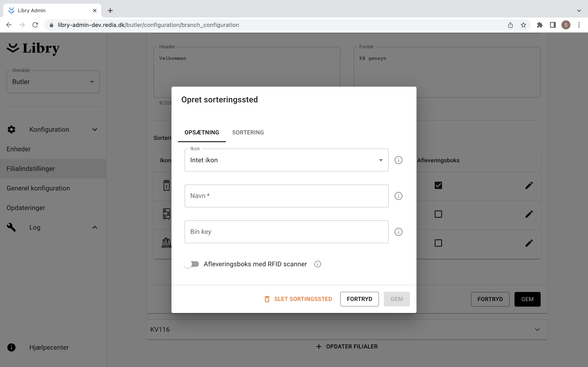Click info icon next to Ikon dropdown
This screenshot has height=367, width=588.
click(398, 160)
